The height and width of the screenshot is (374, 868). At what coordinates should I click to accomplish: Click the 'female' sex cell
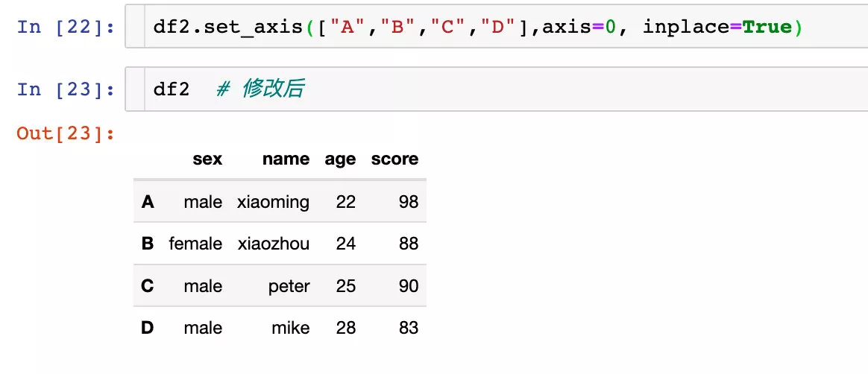coord(195,244)
